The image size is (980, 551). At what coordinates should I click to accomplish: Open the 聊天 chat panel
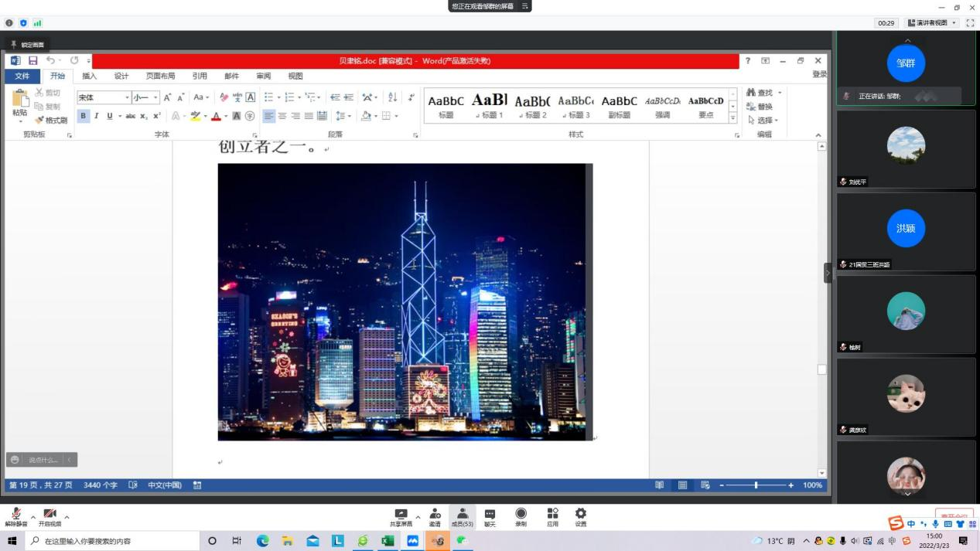tap(490, 515)
